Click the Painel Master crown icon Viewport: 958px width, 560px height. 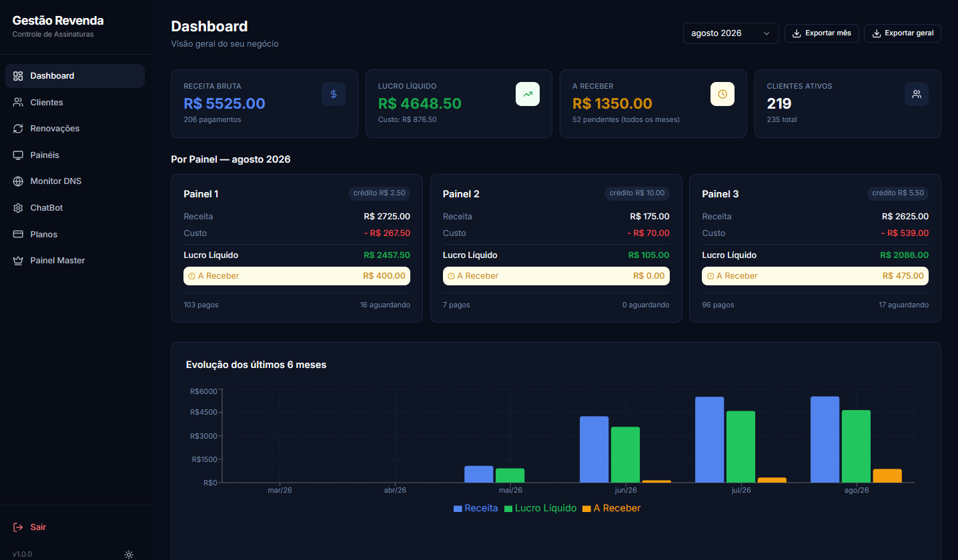(x=18, y=261)
